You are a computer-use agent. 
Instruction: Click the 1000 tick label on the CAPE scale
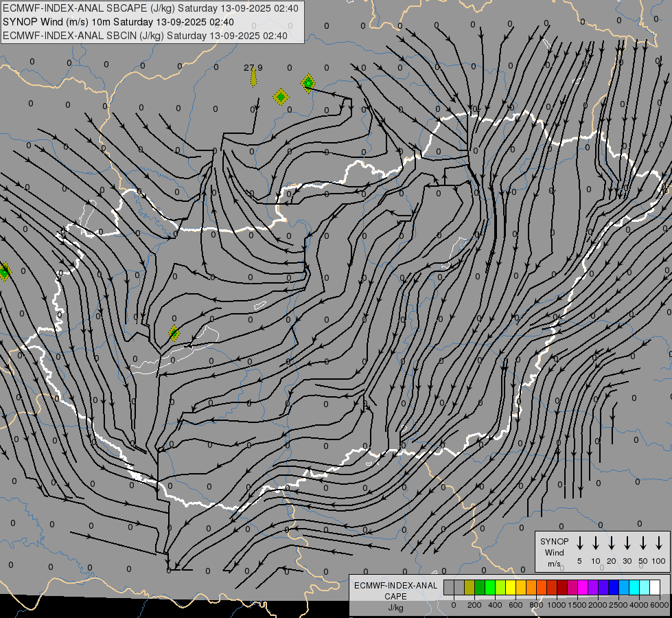(x=557, y=605)
